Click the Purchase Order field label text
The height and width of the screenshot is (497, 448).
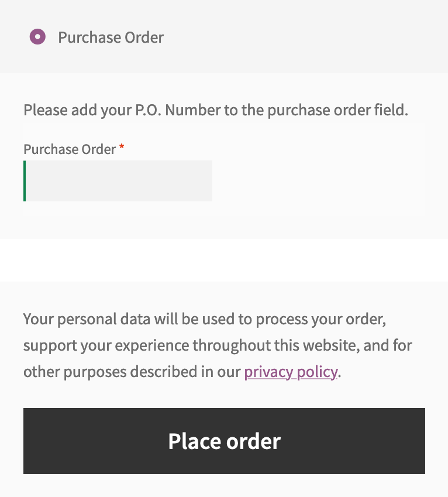tap(68, 149)
